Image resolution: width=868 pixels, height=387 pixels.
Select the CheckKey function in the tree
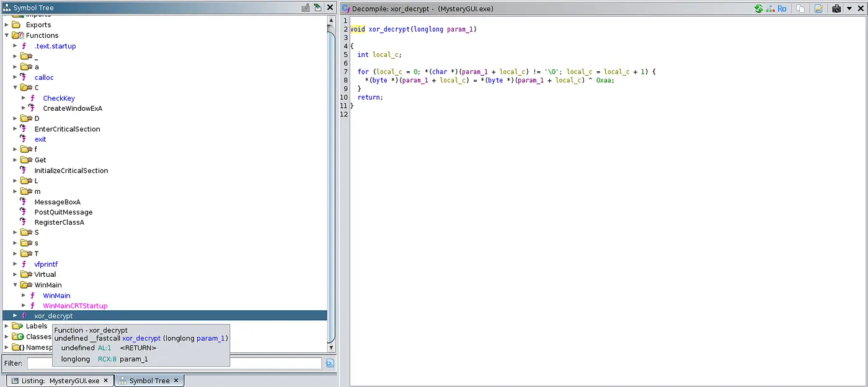(x=58, y=98)
